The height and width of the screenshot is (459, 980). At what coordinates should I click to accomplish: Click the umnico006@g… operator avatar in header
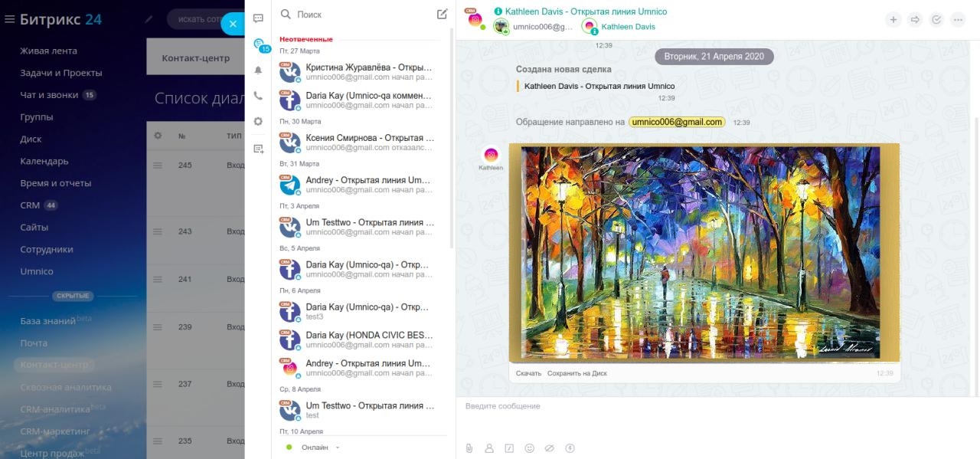pos(501,27)
